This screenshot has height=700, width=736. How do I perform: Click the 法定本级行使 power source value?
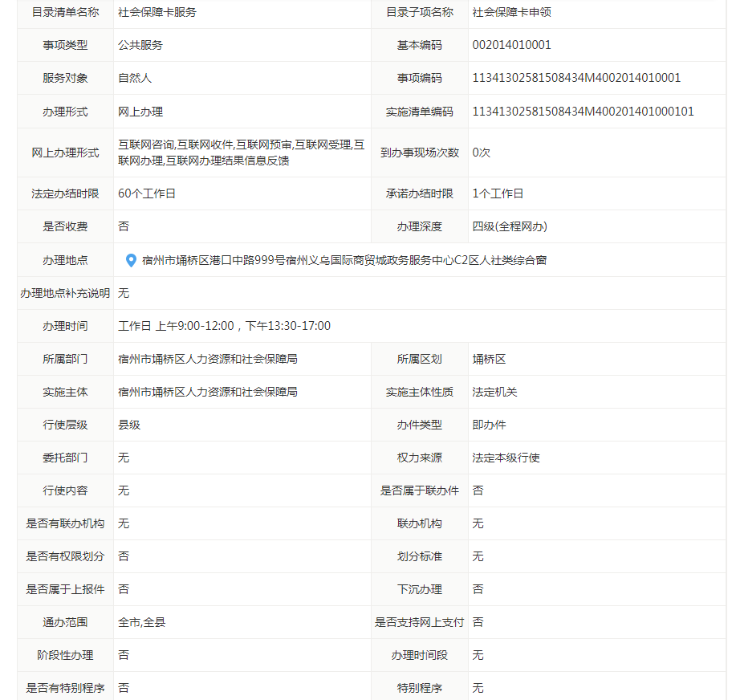(x=506, y=458)
